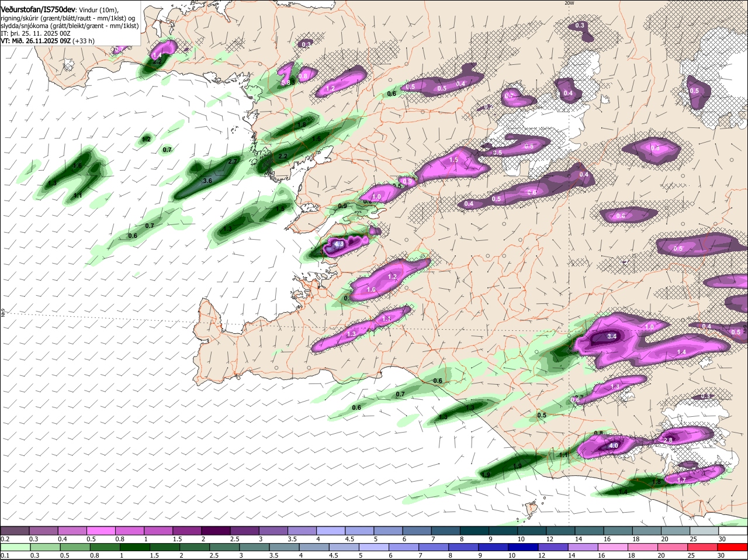Pick upper scale swatch between 4 and 4.5

(331, 531)
